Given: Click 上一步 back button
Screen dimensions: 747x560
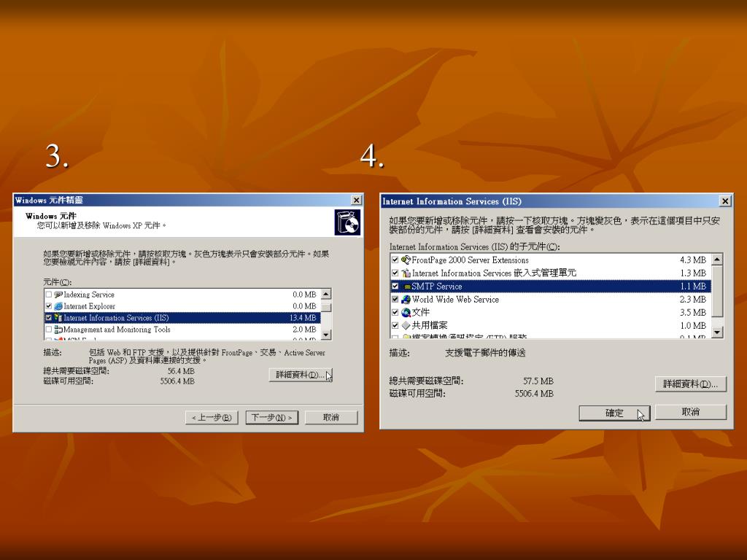Looking at the screenshot, I should coord(212,418).
